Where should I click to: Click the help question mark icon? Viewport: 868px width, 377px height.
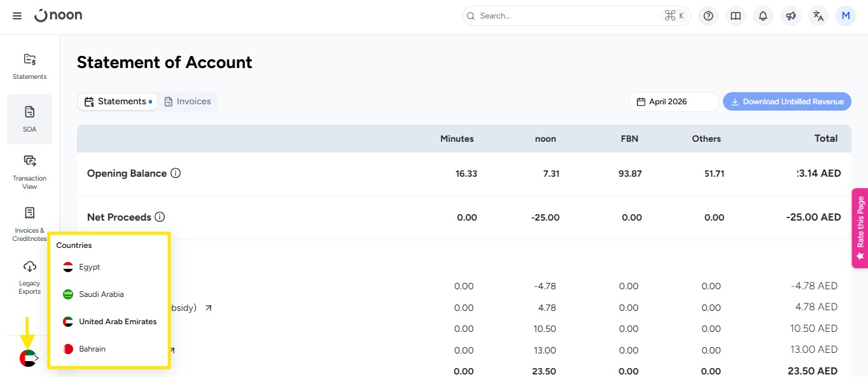click(x=708, y=16)
